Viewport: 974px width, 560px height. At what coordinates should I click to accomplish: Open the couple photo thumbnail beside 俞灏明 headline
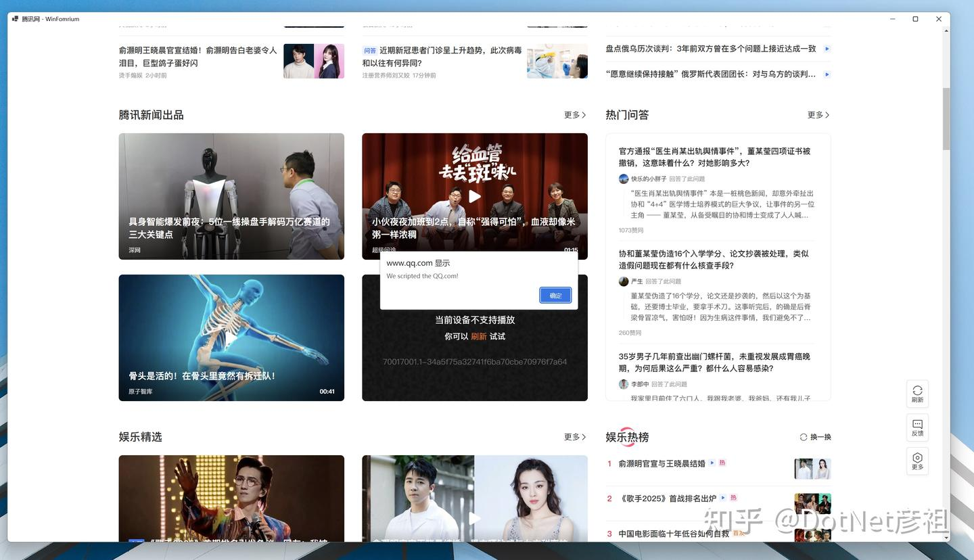314,61
